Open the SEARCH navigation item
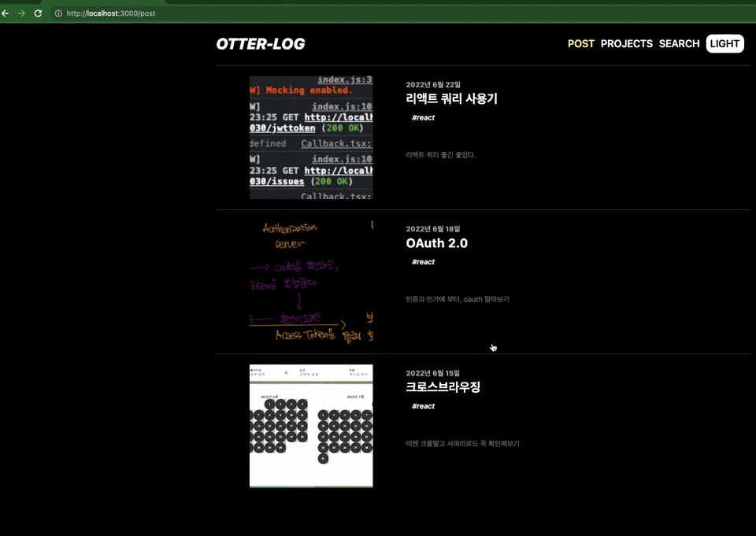The height and width of the screenshot is (536, 756). 679,44
